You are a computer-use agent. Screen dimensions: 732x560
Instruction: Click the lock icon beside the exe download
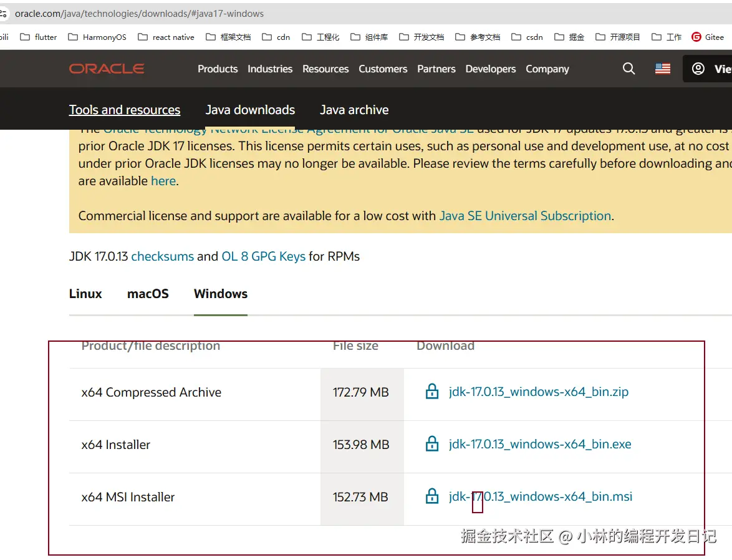point(432,443)
